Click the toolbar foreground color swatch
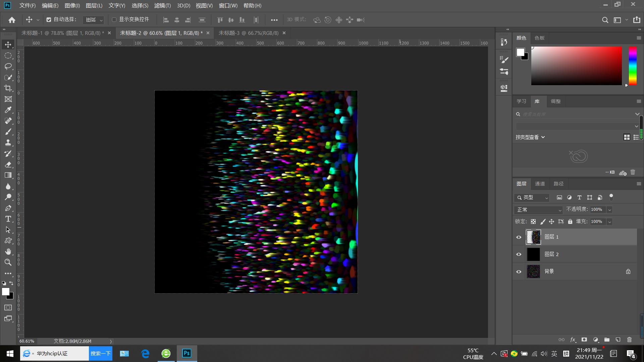This screenshot has height=362, width=644. pos(6,292)
